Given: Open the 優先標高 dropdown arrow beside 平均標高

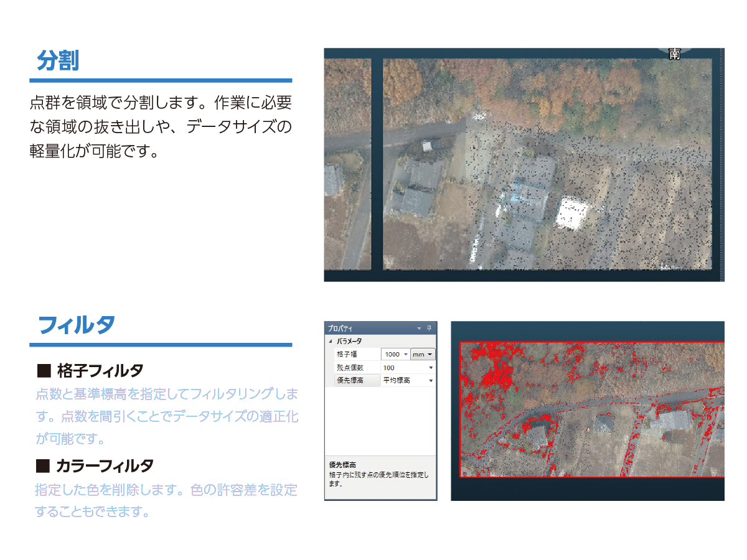Looking at the screenshot, I should point(431,380).
